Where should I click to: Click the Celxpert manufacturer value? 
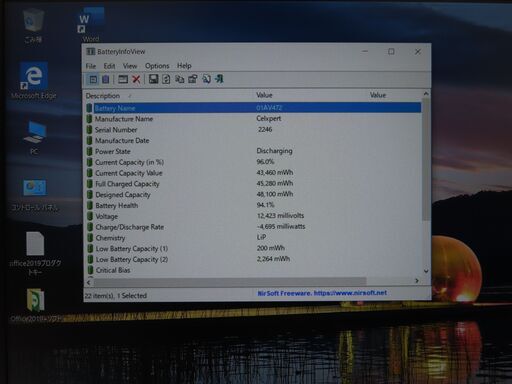[269, 118]
